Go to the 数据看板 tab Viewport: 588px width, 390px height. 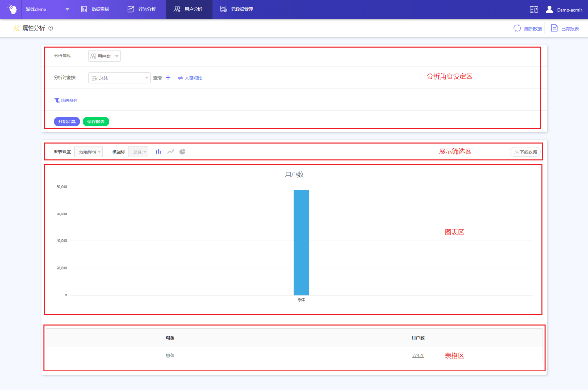click(x=96, y=9)
